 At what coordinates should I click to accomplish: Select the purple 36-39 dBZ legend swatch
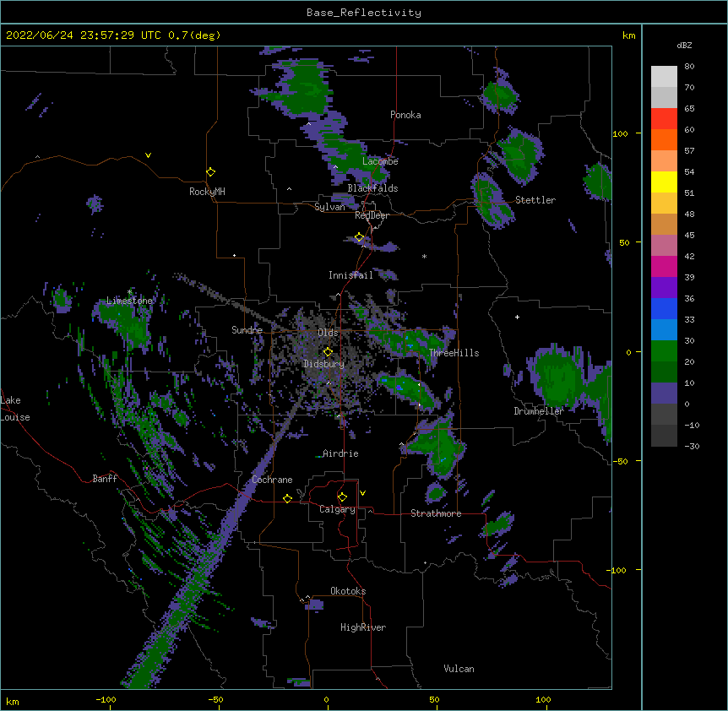[664, 288]
